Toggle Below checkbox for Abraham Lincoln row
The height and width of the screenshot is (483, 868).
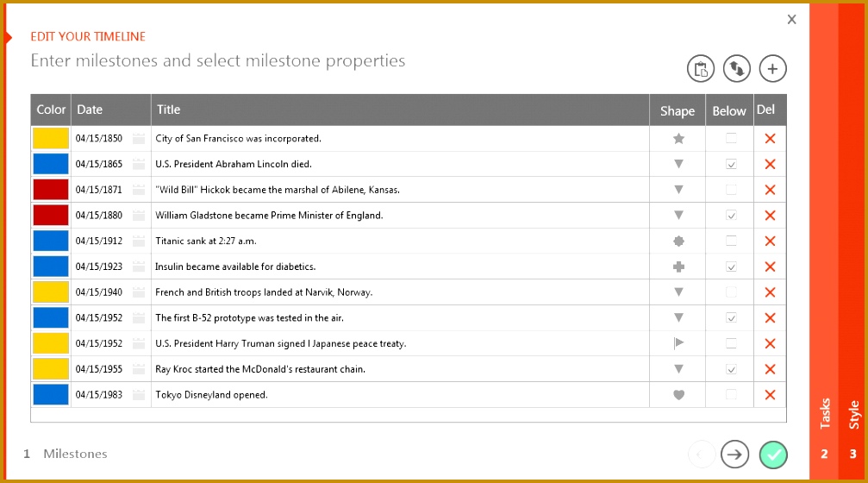click(x=731, y=164)
